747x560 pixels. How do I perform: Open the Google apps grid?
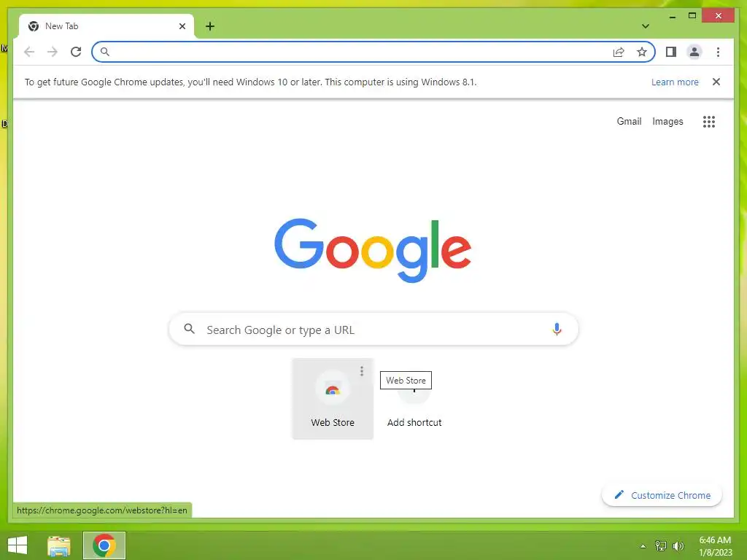click(x=709, y=122)
